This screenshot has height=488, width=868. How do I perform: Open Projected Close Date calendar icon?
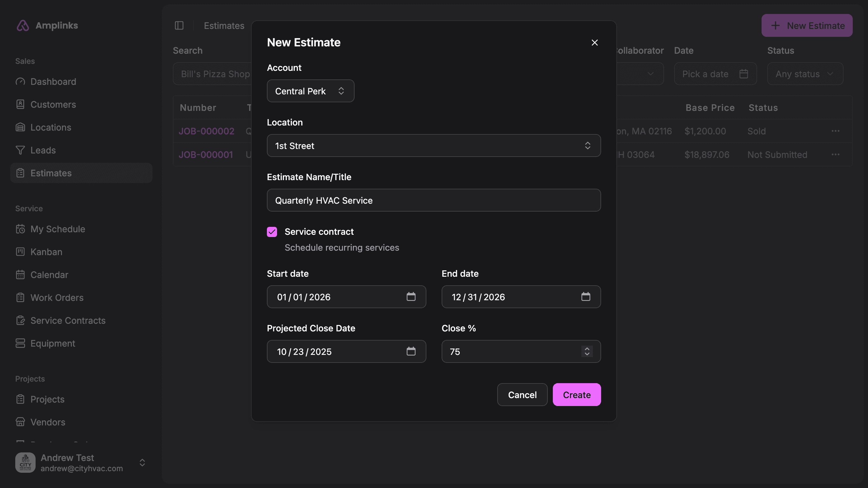pos(411,351)
